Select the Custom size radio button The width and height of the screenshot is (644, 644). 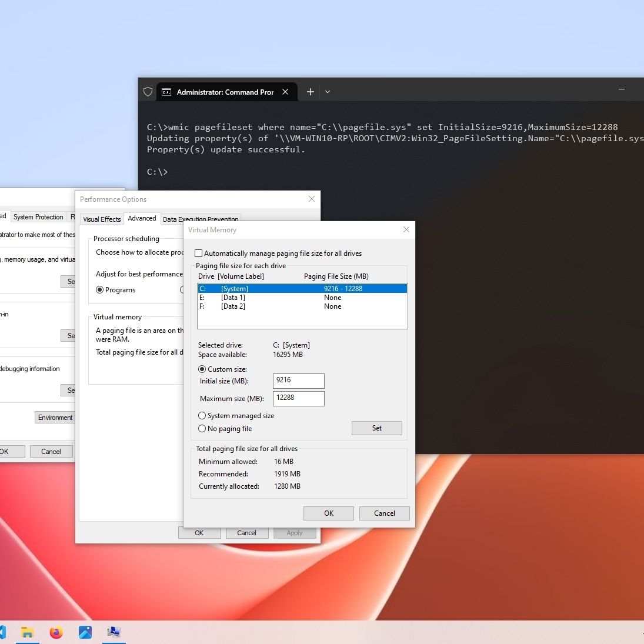tap(202, 369)
